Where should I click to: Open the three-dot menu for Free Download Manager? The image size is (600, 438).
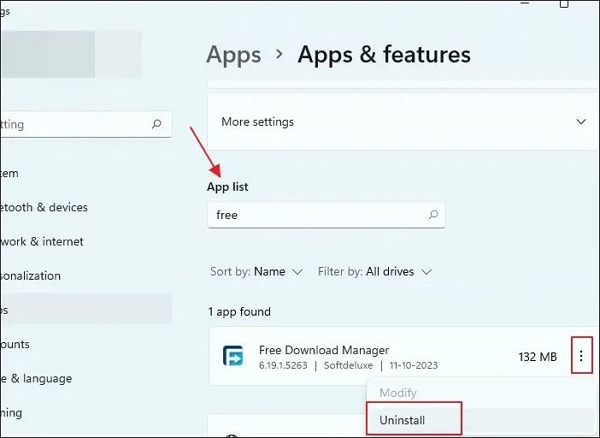tap(581, 356)
